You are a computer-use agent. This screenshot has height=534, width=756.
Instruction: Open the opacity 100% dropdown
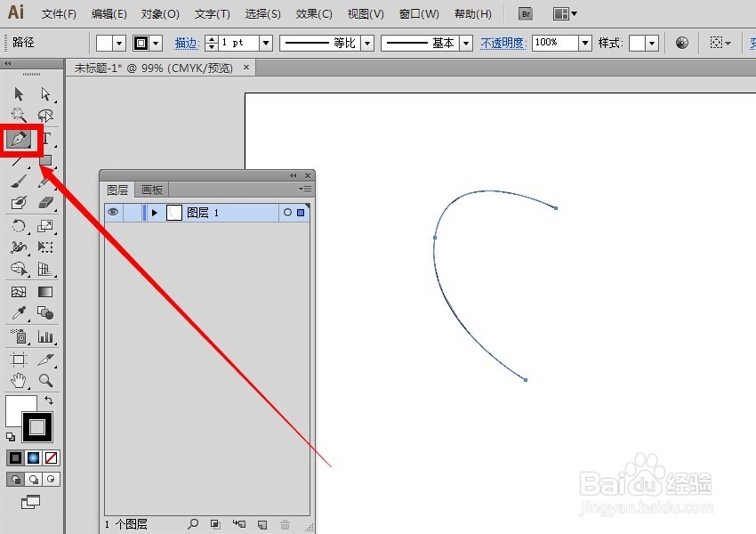585,44
